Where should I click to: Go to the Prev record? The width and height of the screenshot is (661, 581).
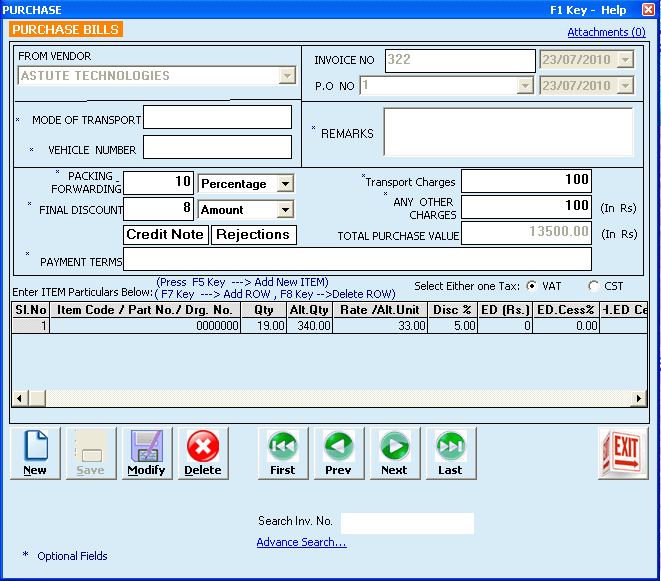(339, 453)
